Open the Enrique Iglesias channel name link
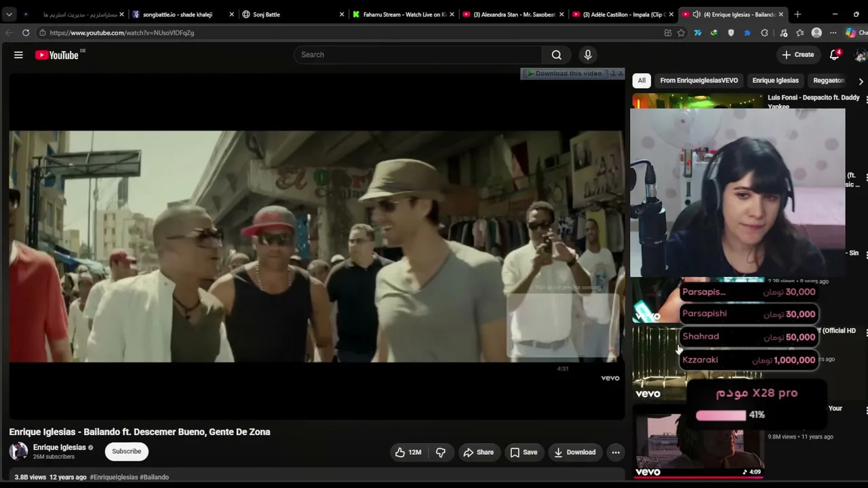868x488 pixels. coord(60,447)
